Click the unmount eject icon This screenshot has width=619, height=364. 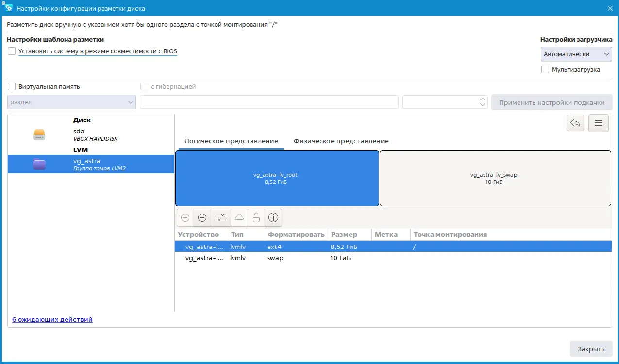pyautogui.click(x=239, y=218)
